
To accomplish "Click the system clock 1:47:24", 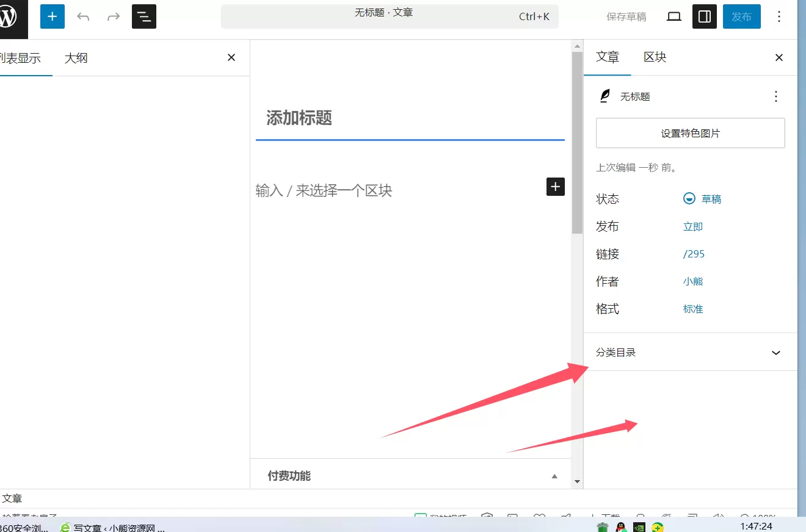I will [x=757, y=526].
